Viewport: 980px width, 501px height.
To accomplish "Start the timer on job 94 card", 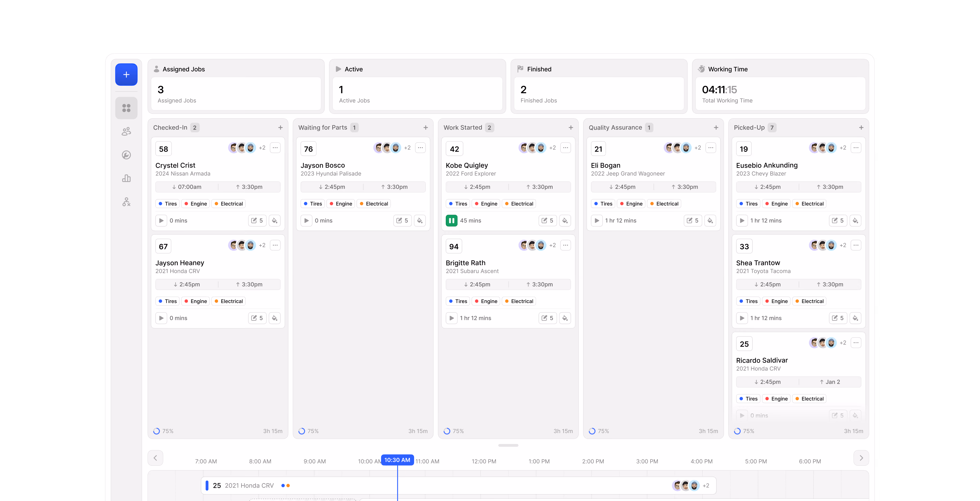I will click(x=451, y=318).
